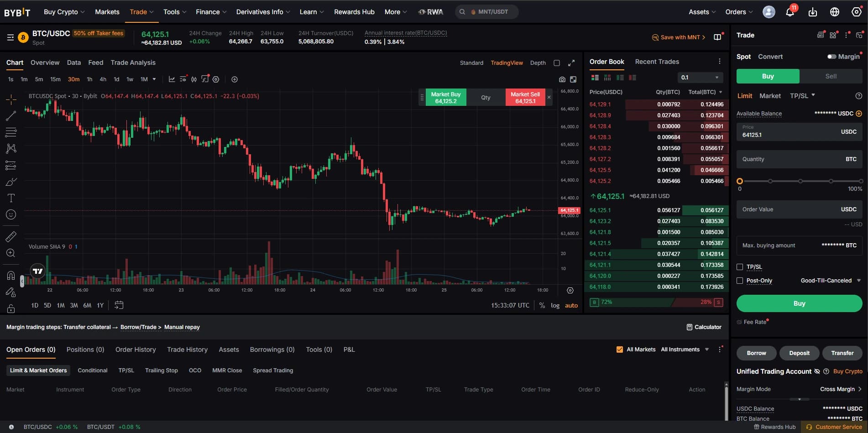
Task: Open the Trade Analysis tab
Action: pyautogui.click(x=133, y=63)
